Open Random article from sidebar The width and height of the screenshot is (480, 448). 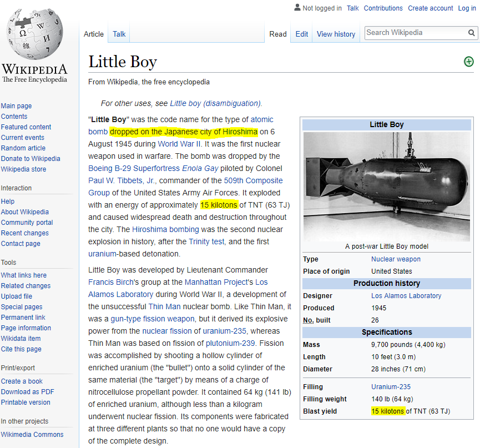point(23,148)
